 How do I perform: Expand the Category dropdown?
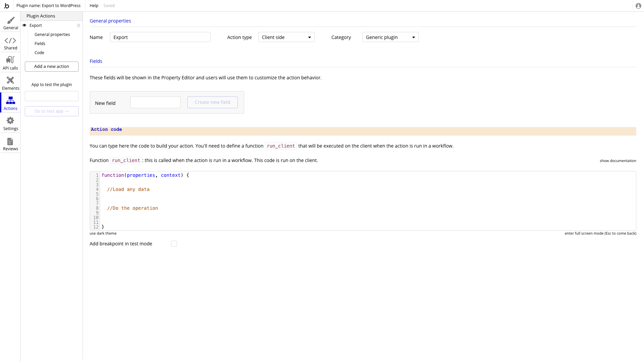[x=390, y=37]
